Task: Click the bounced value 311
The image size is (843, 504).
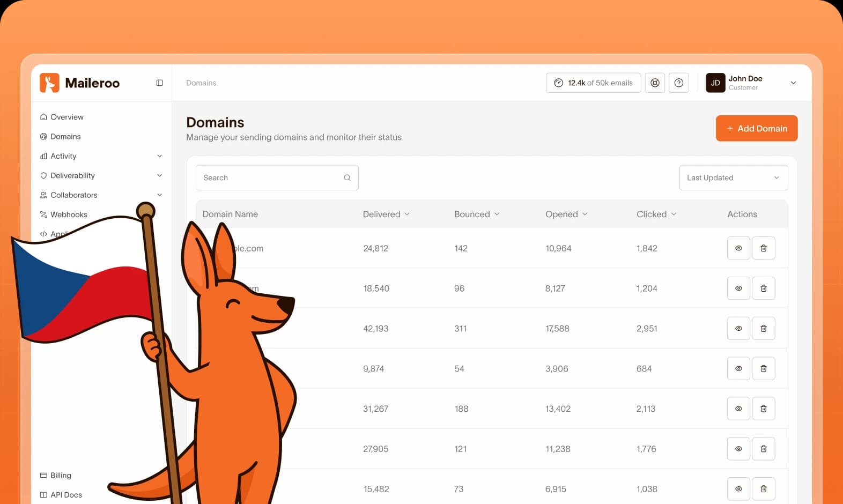Action: [460, 329]
